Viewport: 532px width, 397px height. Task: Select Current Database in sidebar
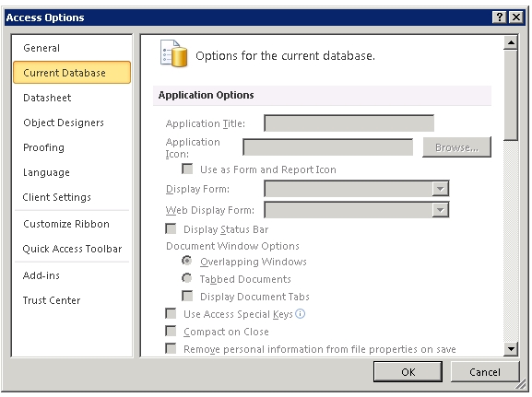pos(72,73)
